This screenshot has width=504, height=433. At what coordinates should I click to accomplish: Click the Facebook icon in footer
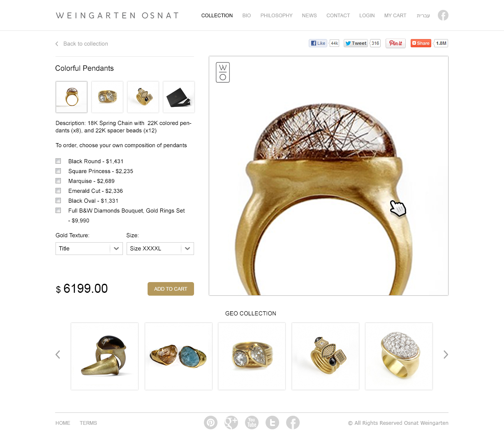coord(293,422)
